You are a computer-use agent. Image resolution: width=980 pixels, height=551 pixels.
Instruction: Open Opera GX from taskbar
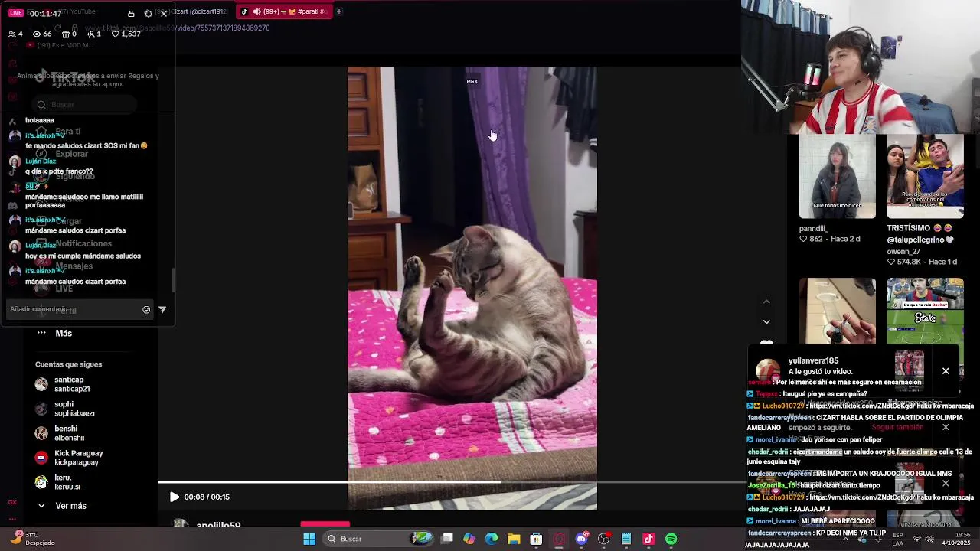click(559, 539)
